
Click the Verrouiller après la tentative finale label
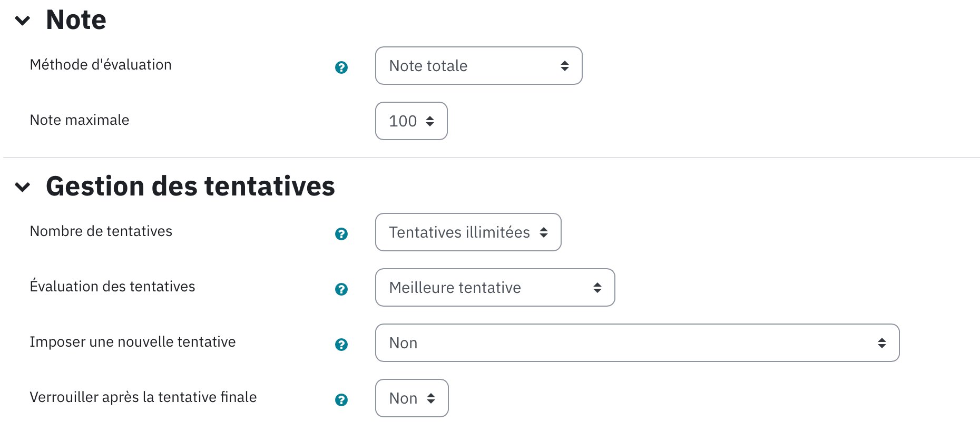pos(143,397)
